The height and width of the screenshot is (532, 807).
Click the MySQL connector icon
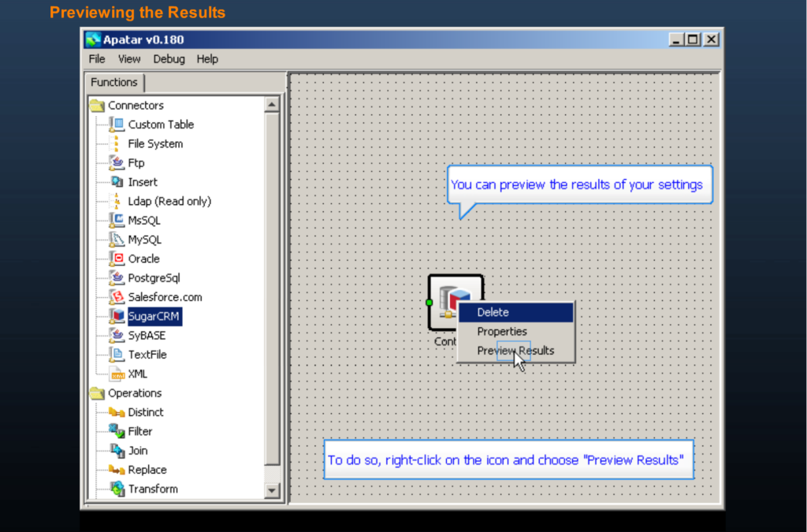tap(117, 240)
